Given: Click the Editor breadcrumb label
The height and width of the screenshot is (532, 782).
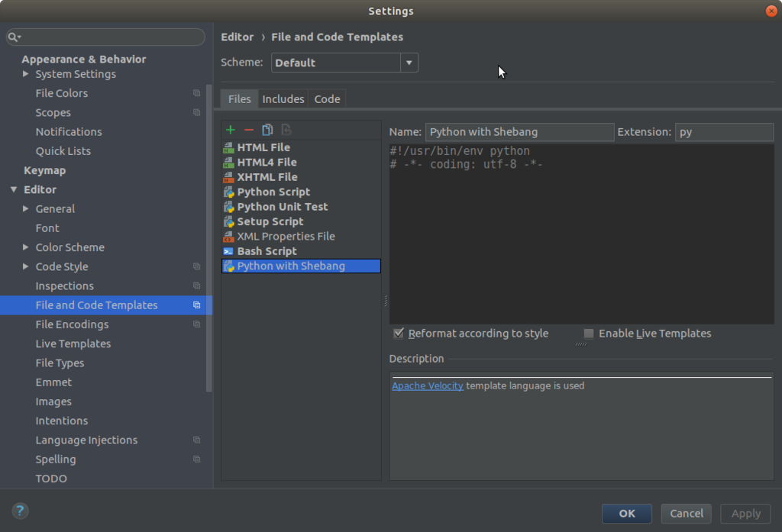Looking at the screenshot, I should 237,37.
